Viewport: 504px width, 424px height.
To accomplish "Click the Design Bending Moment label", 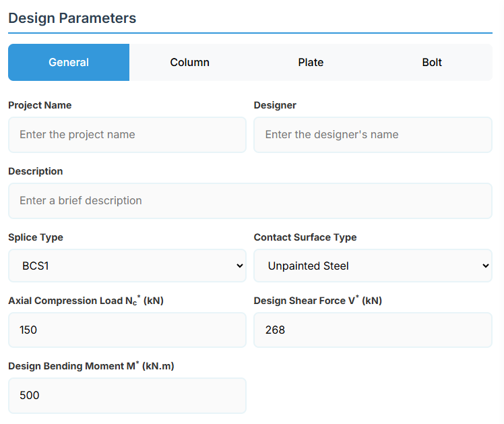I will click(91, 365).
